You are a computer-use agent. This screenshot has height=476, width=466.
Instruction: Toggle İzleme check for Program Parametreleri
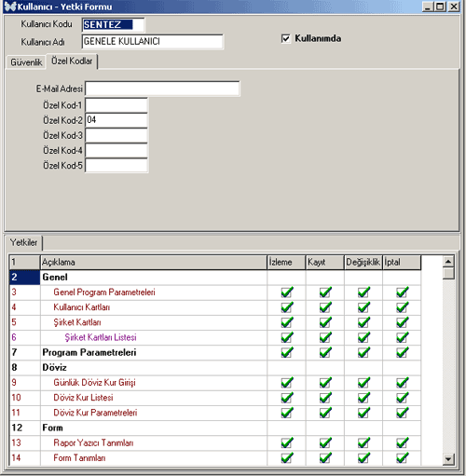[x=287, y=352]
